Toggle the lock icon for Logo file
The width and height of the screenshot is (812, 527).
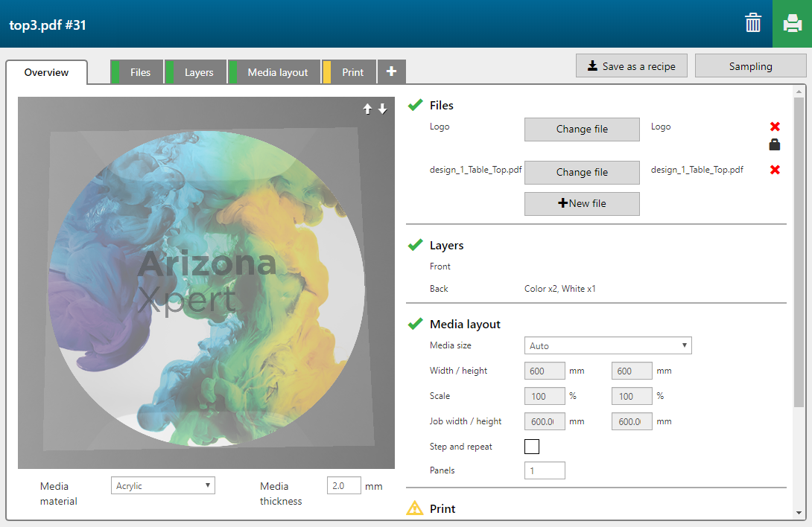[x=775, y=144]
